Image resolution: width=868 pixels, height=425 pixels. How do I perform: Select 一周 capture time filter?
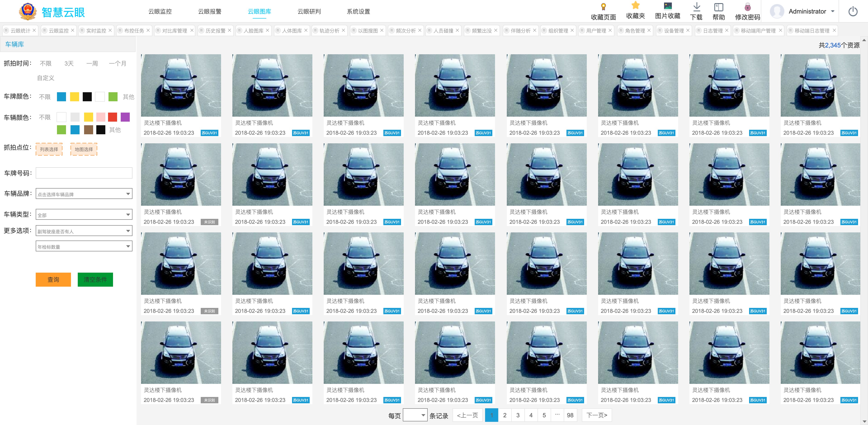click(92, 63)
